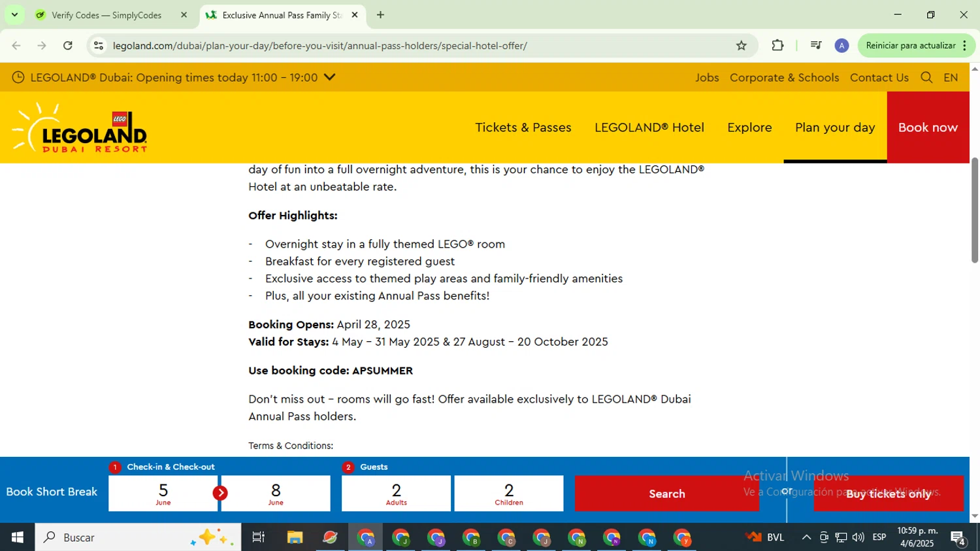This screenshot has height=551, width=980.
Task: Click booking code APSUMMER text
Action: [382, 371]
